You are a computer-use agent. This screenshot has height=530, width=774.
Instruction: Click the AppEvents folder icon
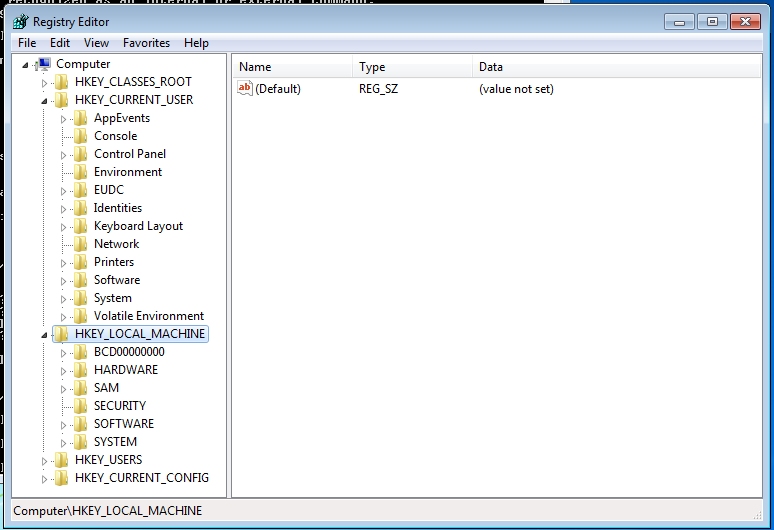point(80,118)
